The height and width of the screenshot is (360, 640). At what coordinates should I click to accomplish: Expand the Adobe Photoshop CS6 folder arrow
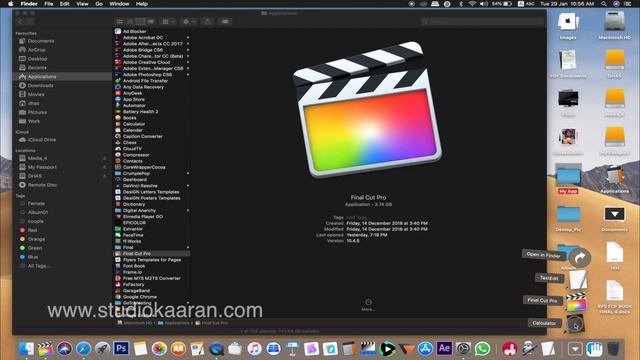click(188, 75)
